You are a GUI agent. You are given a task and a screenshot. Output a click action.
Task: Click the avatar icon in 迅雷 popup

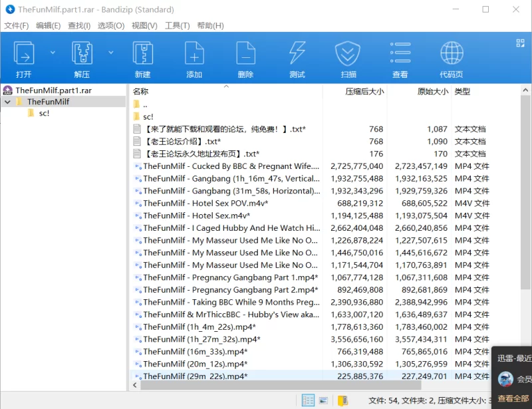pyautogui.click(x=505, y=379)
